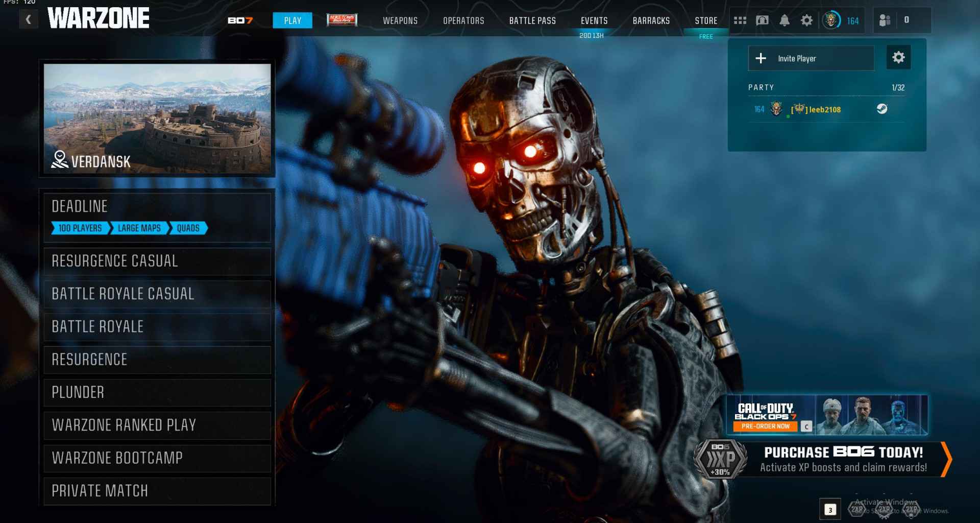Open the OPERATORS tab
Viewport: 980px width, 523px height.
click(x=463, y=20)
